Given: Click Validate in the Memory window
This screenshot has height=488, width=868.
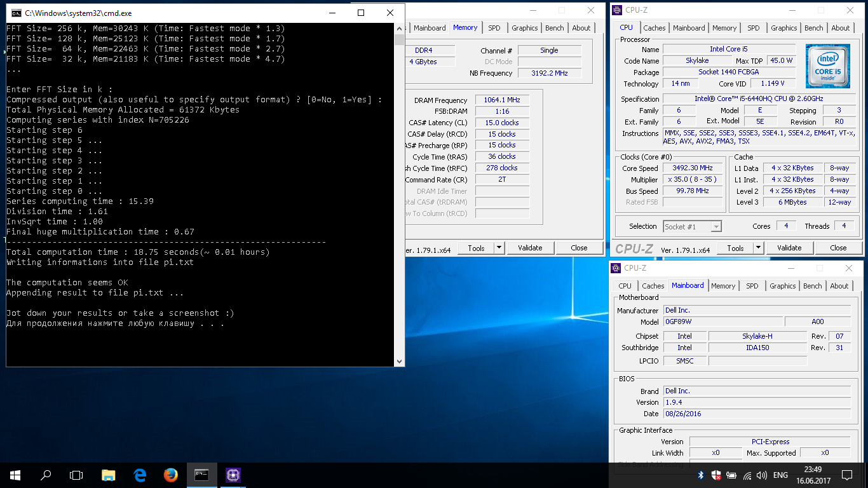Looking at the screenshot, I should 530,248.
